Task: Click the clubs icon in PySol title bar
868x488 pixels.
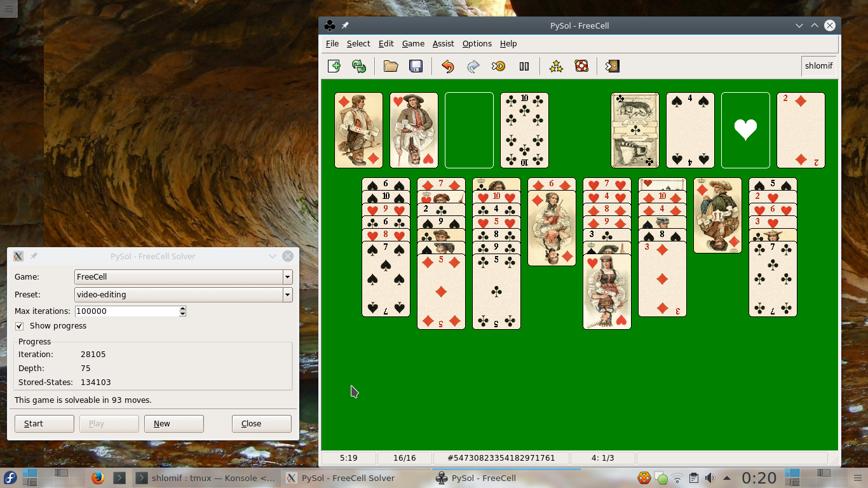Action: (x=330, y=25)
